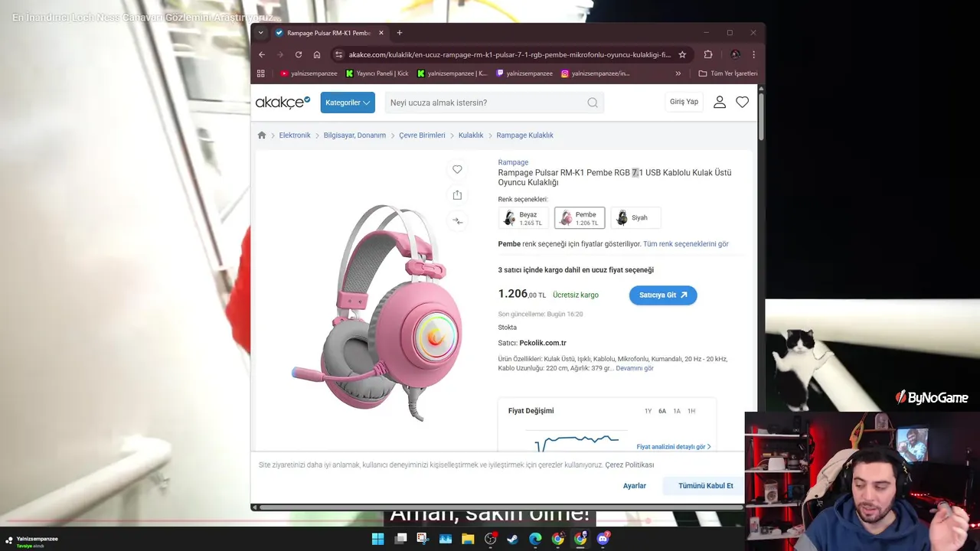Expand product details with Devamını gör

tap(635, 368)
